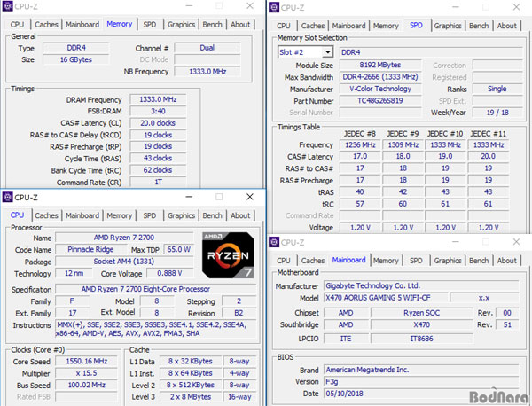Open Bench tab in the CPU window
This screenshot has height=406, width=532.
click(x=213, y=215)
